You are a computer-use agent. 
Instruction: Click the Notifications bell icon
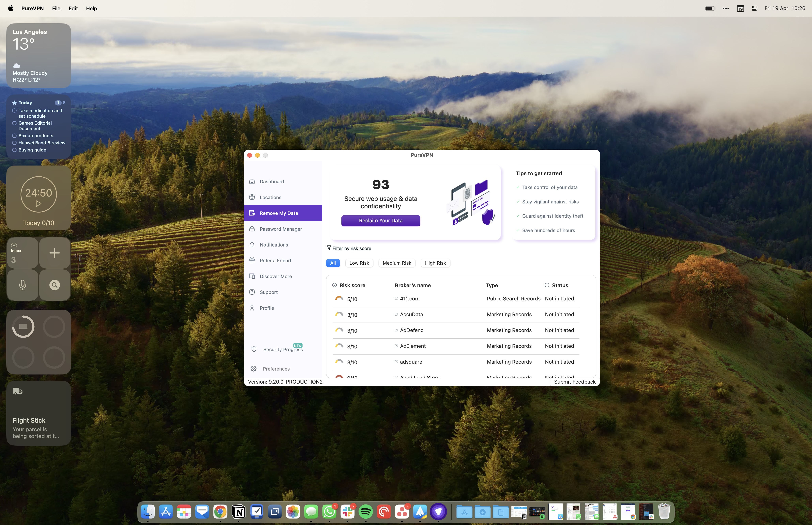coord(252,245)
